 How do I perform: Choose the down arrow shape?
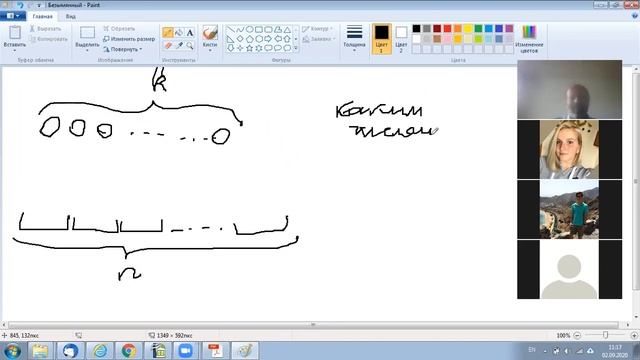tap(231, 48)
